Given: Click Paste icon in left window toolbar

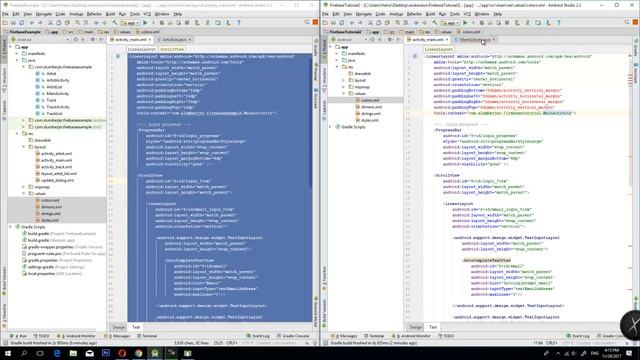Looking at the screenshot, I should (x=67, y=23).
